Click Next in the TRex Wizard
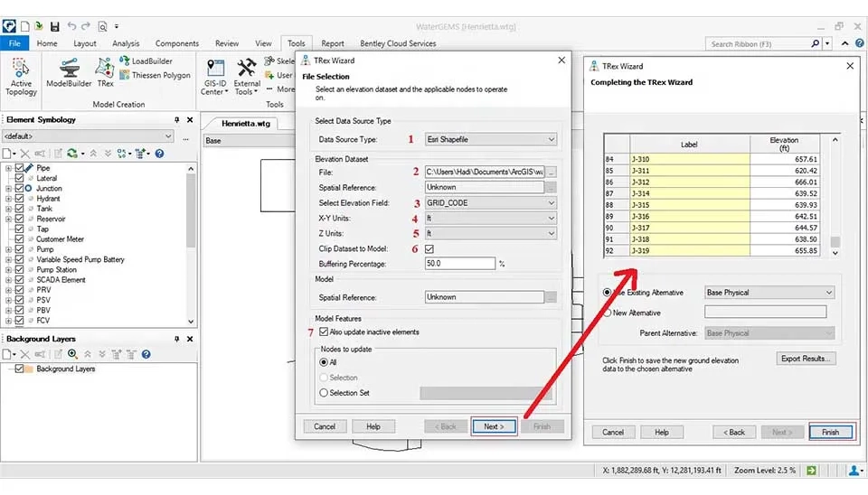The width and height of the screenshot is (868, 495). pos(494,426)
